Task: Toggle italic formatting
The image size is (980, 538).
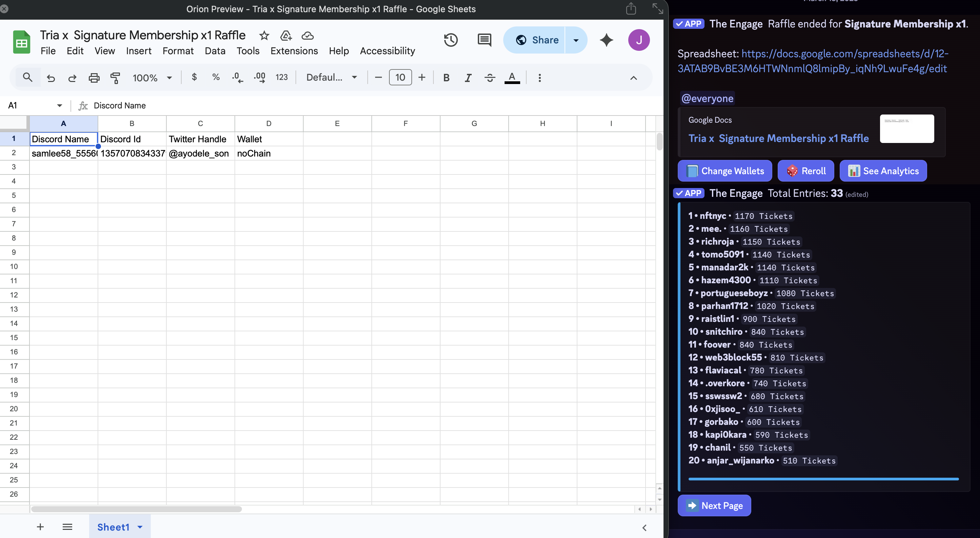Action: pyautogui.click(x=468, y=78)
